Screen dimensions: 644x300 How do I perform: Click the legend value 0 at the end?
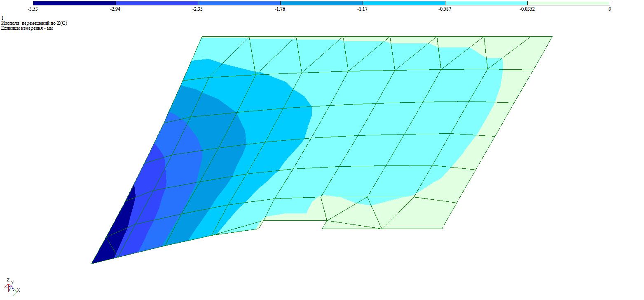pos(610,9)
